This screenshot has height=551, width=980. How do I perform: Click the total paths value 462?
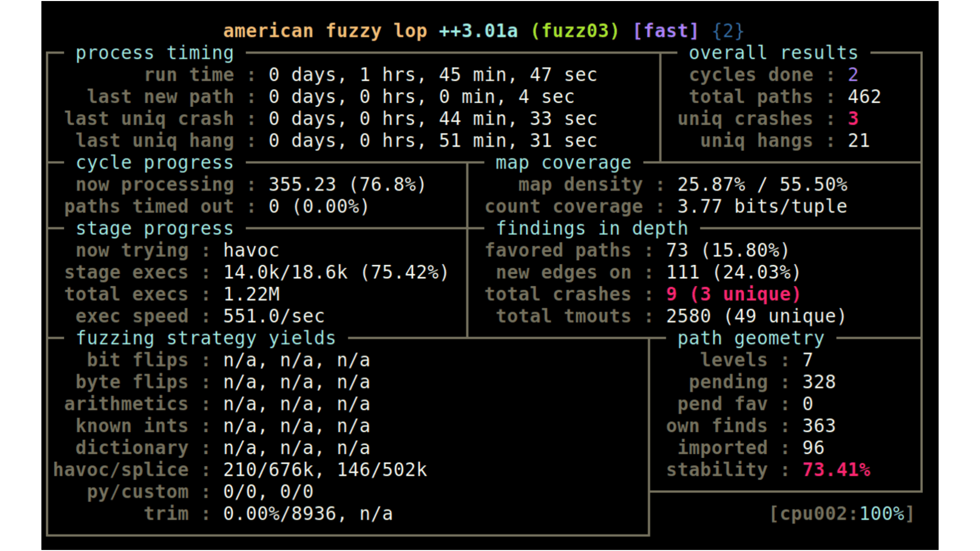(864, 97)
